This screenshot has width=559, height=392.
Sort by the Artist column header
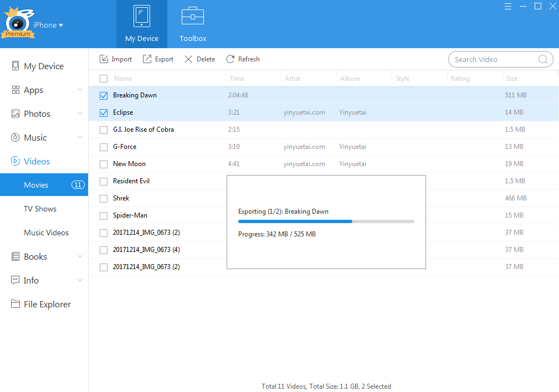point(293,79)
